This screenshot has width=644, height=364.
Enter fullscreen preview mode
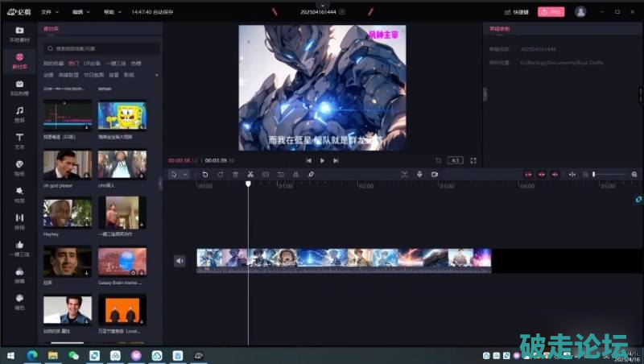click(473, 160)
